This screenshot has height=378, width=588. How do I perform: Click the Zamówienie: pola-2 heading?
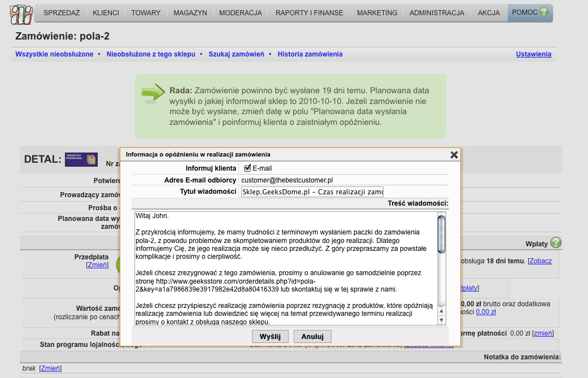62,36
